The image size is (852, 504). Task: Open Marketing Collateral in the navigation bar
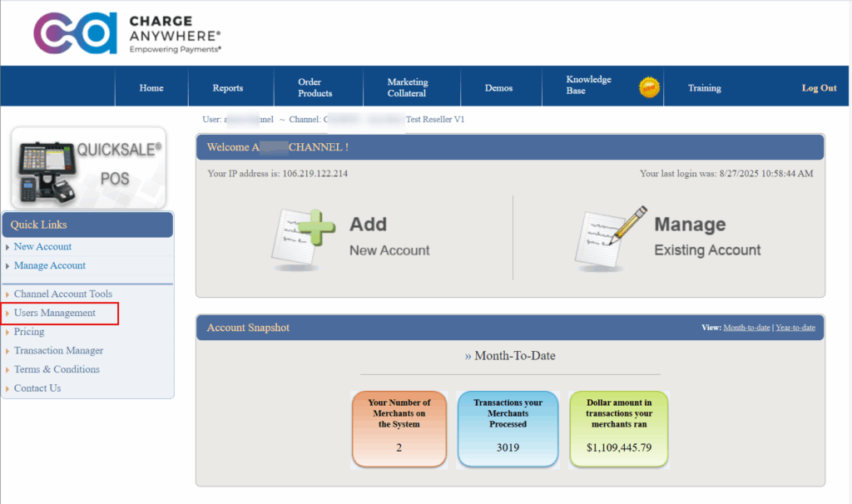pyautogui.click(x=408, y=88)
